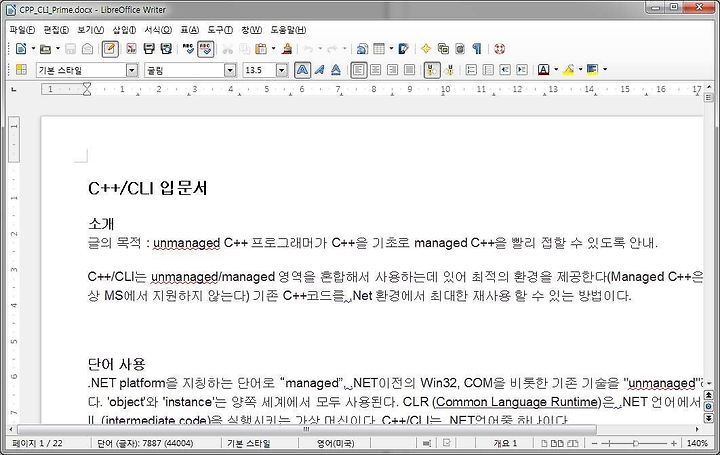Click the New document icon
The image size is (720, 455).
tap(21, 49)
